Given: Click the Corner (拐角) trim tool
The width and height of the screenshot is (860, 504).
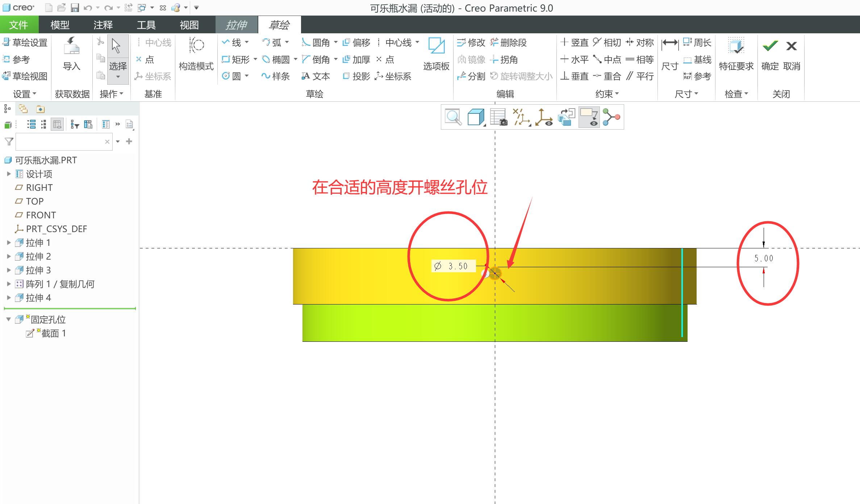Looking at the screenshot, I should [x=504, y=59].
